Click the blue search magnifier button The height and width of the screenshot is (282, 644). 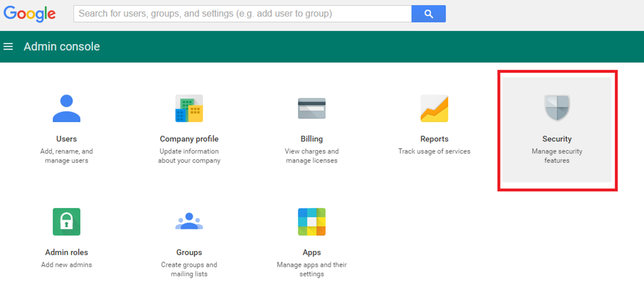428,14
